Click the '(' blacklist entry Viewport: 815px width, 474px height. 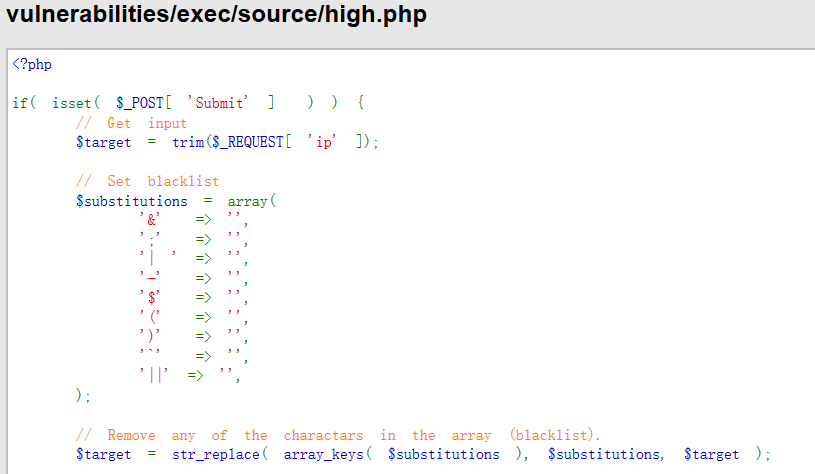point(150,317)
